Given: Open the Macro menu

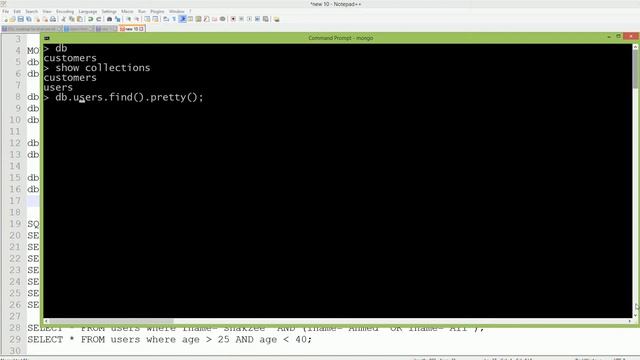Looking at the screenshot, I should point(127,11).
